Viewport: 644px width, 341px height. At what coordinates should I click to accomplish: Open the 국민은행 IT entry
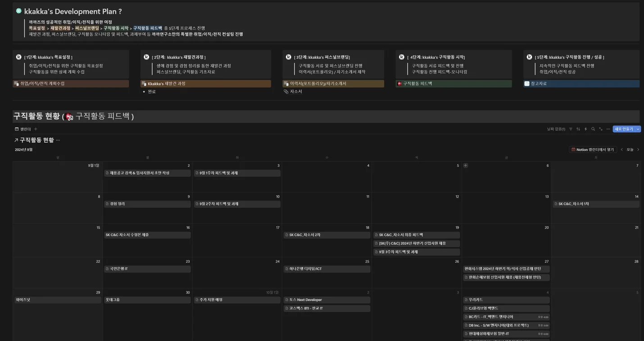[x=147, y=269]
